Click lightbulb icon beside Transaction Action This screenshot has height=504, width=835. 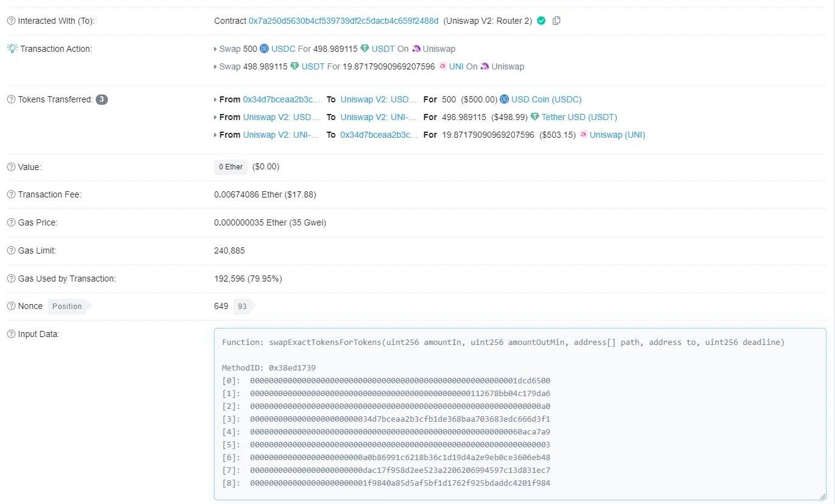(12, 49)
